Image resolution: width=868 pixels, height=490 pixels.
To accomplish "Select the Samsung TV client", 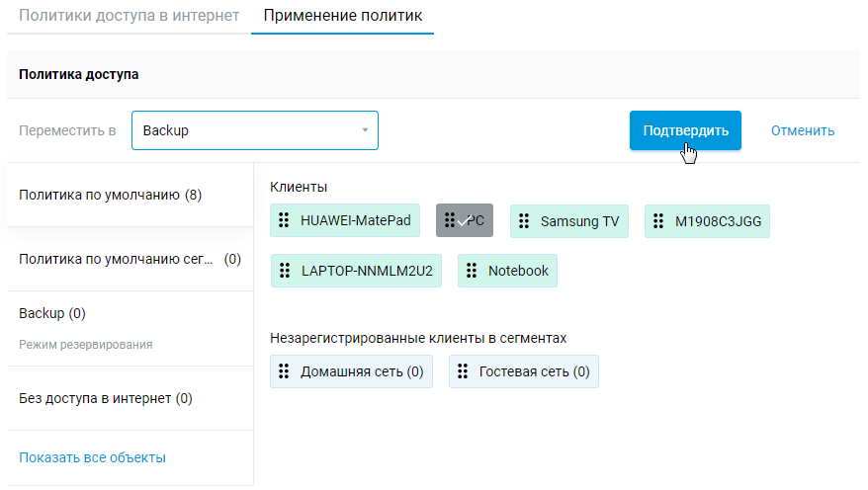I will coord(578,221).
